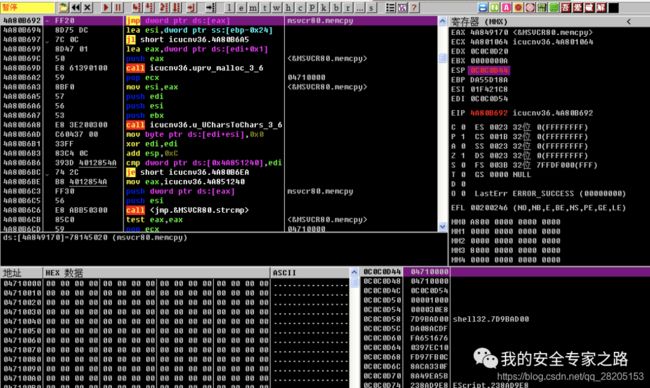Click the orange icon with the red dot
Viewport: 650px width, 388px height.
tap(518, 7)
